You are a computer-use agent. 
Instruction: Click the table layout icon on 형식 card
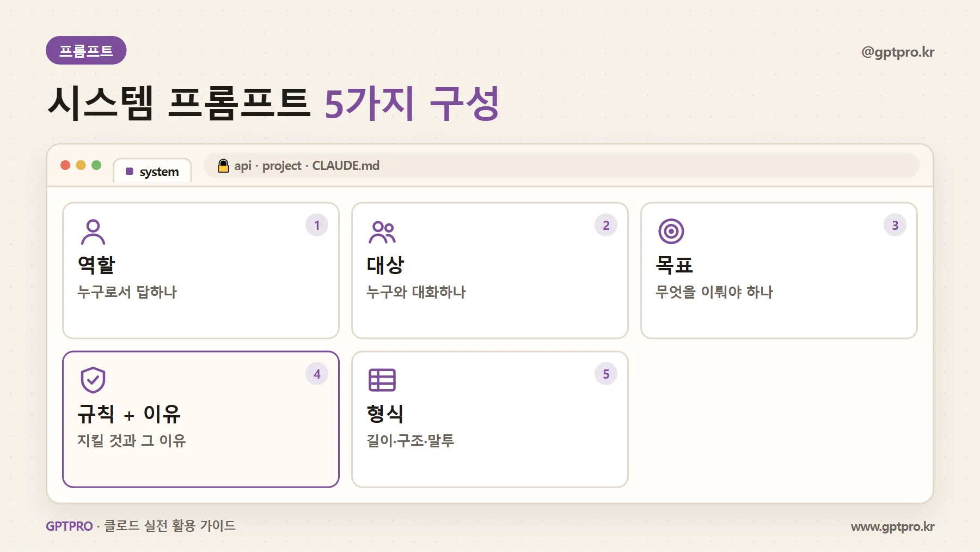(382, 380)
